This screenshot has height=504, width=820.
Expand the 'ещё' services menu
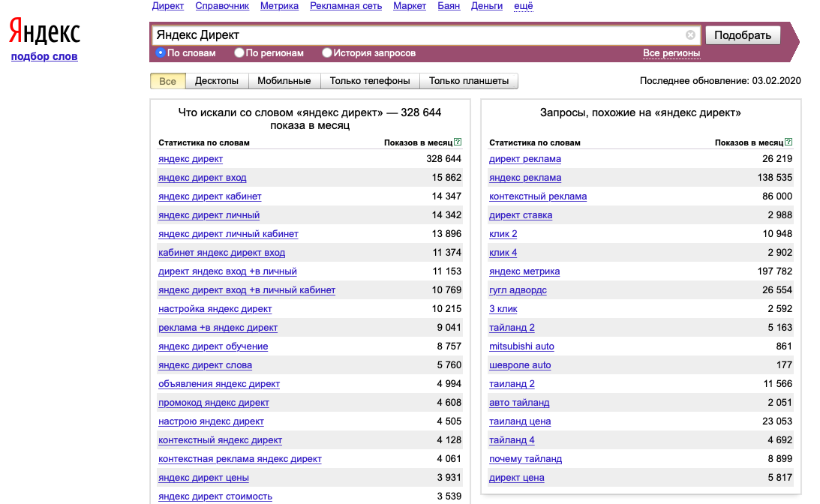pos(524,6)
